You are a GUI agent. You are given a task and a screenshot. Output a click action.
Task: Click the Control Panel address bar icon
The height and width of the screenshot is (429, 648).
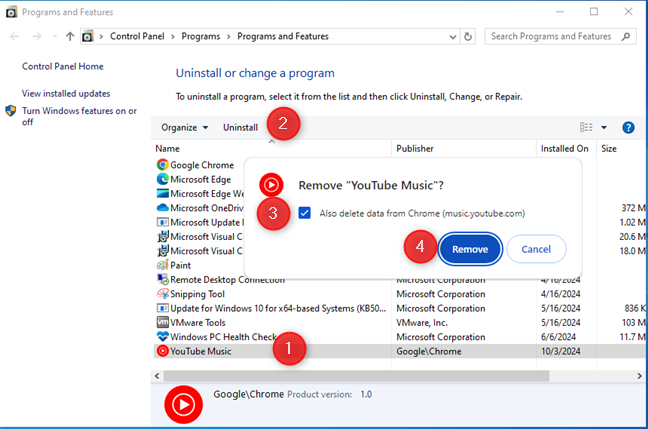coord(88,37)
